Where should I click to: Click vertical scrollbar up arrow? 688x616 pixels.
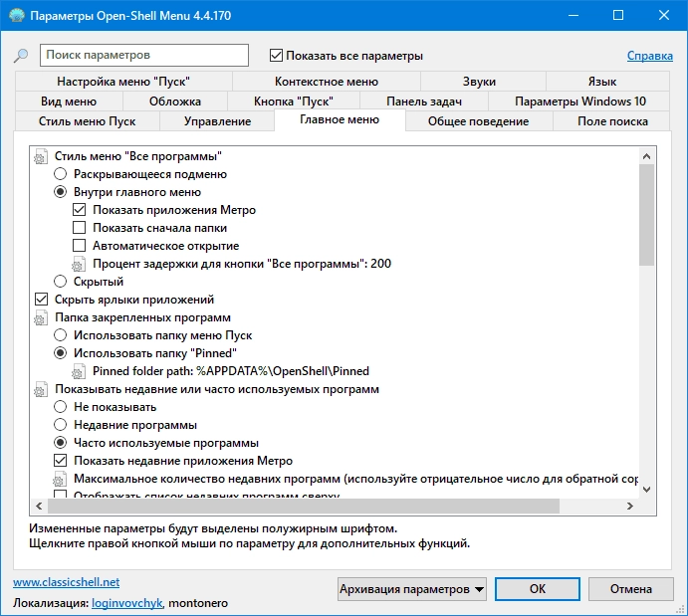click(646, 156)
